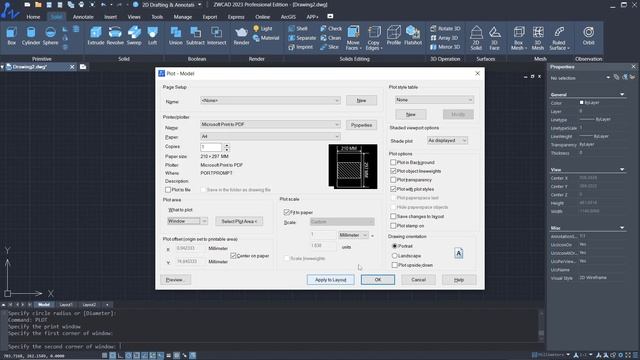The height and width of the screenshot is (360, 640).
Task: Enable the Plot to file checkbox
Action: pyautogui.click(x=168, y=190)
